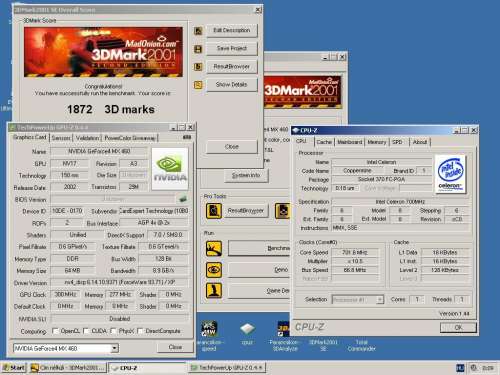Enable the DirectCompute checkbox in GPU-Z

coord(140,331)
